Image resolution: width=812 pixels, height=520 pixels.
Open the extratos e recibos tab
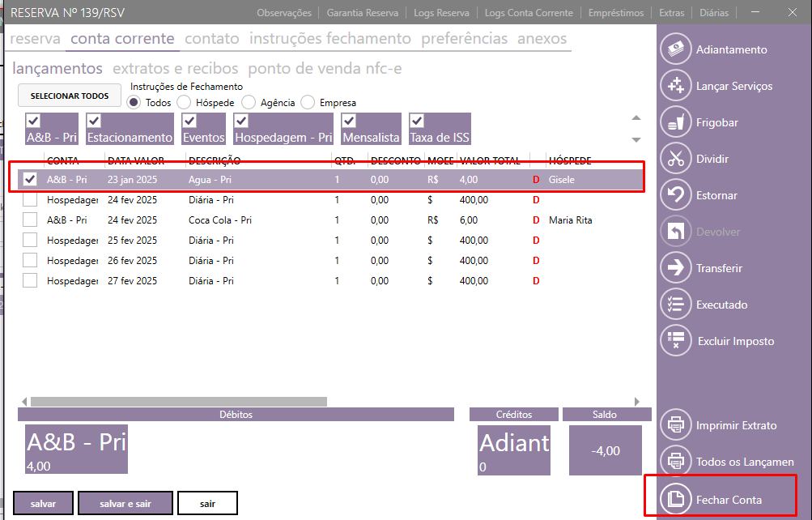(x=176, y=69)
